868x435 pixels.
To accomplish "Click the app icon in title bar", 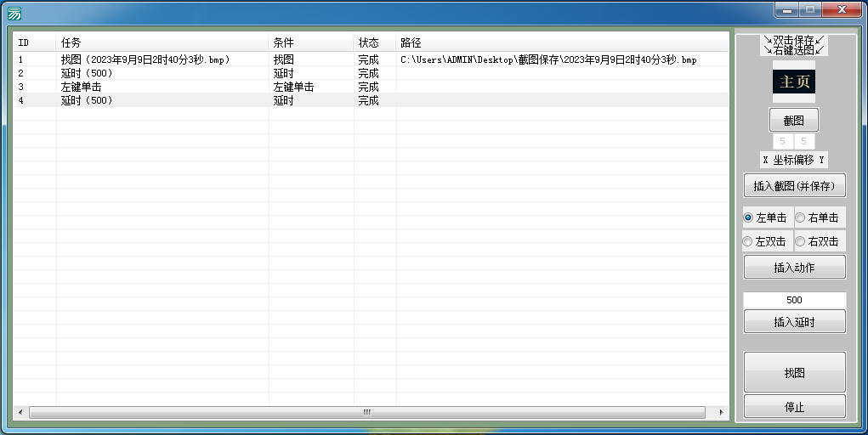I will coord(14,13).
